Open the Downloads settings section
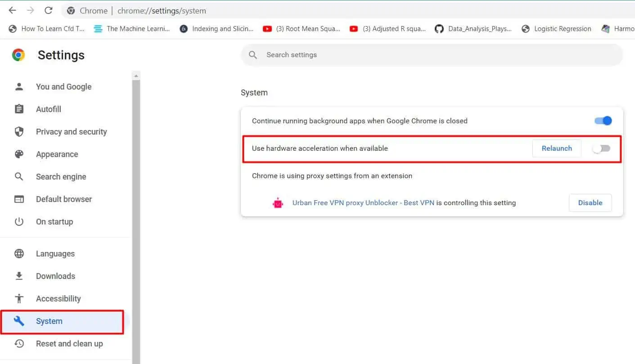635x364 pixels. point(55,276)
